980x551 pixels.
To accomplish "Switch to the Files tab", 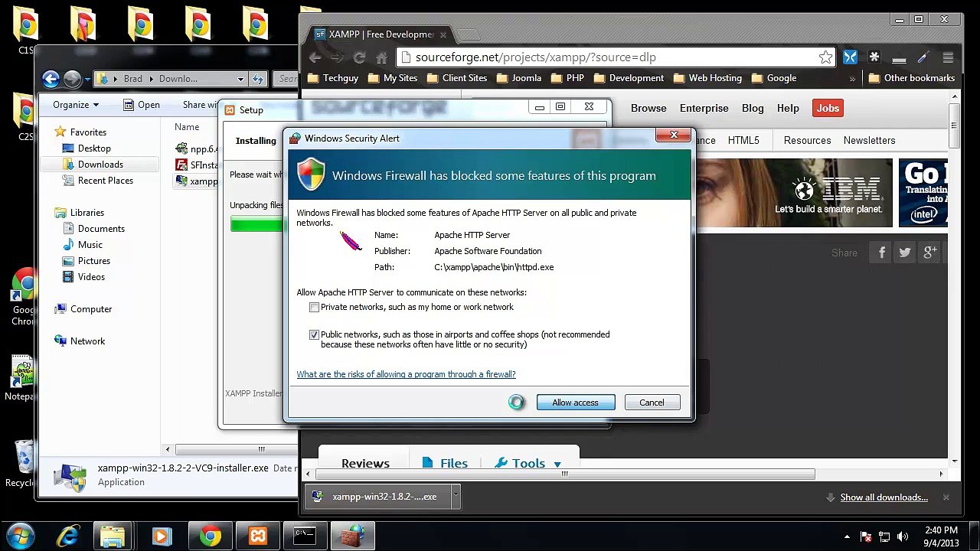I will 445,464.
